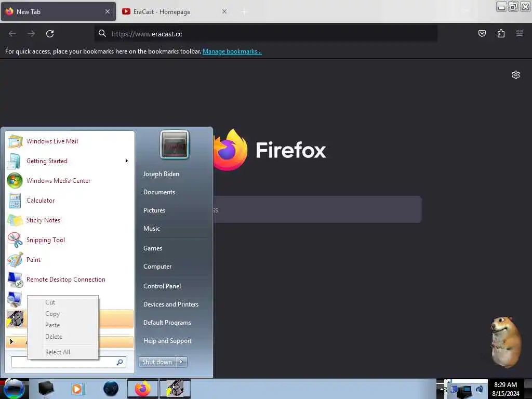532x399 pixels.
Task: Click the Getting Started icon
Action: tap(14, 161)
